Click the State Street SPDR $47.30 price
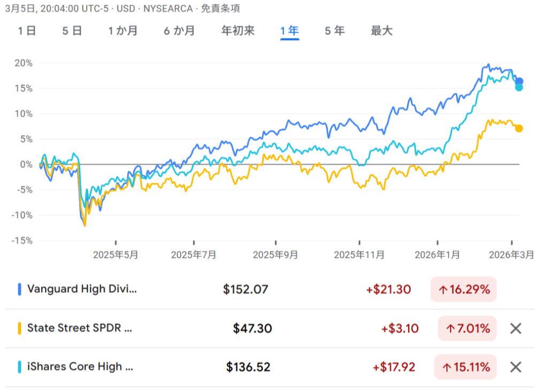This screenshot has width=548, height=392. pos(252,328)
